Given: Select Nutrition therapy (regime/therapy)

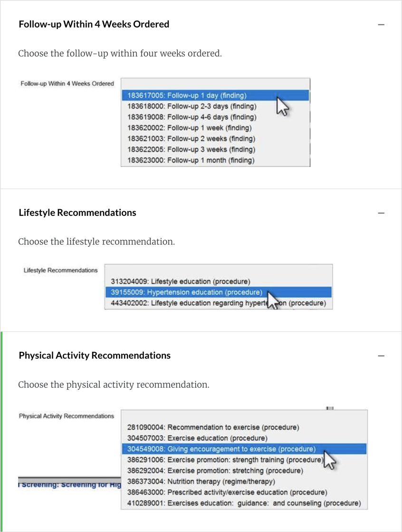Looking at the screenshot, I should [x=201, y=482].
